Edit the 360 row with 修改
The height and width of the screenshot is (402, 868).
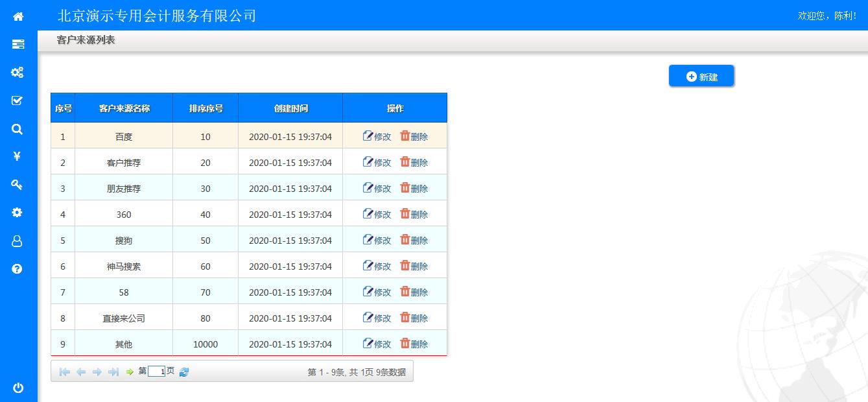[377, 214]
